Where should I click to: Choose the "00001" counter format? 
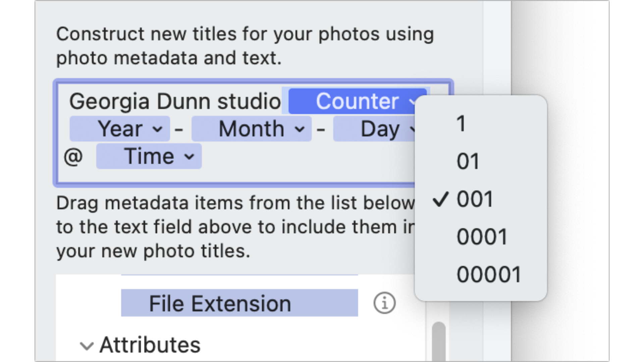pos(489,275)
